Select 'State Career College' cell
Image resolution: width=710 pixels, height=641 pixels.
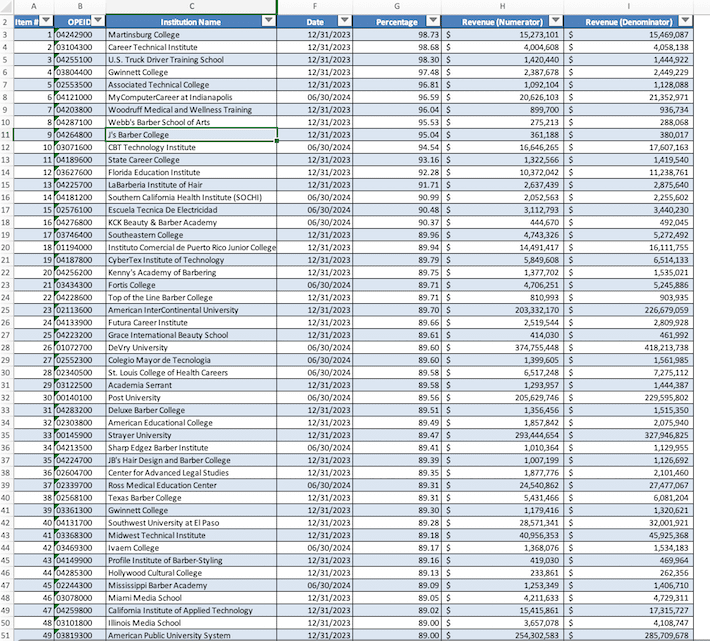coord(191,160)
